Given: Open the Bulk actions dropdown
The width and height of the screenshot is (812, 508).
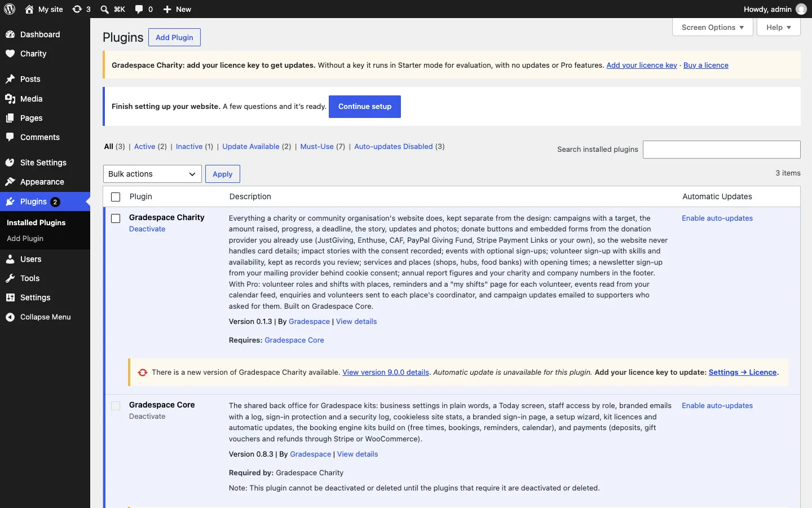Looking at the screenshot, I should pyautogui.click(x=153, y=174).
